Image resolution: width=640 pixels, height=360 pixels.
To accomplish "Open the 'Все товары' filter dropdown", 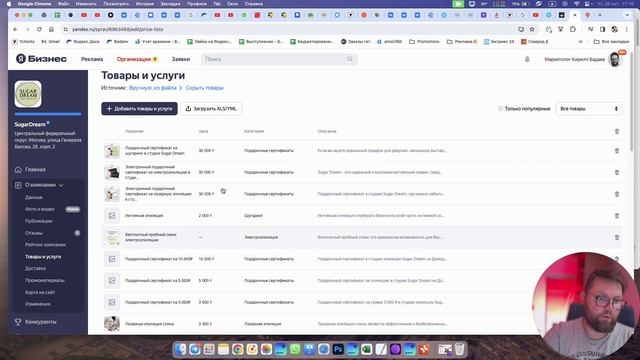I will coord(589,109).
